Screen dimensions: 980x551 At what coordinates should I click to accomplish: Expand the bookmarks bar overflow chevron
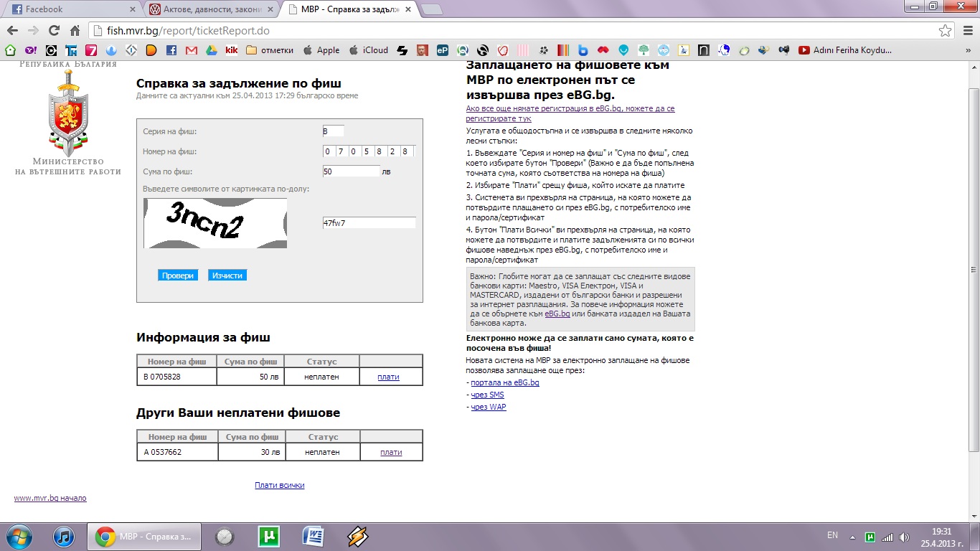[x=968, y=50]
